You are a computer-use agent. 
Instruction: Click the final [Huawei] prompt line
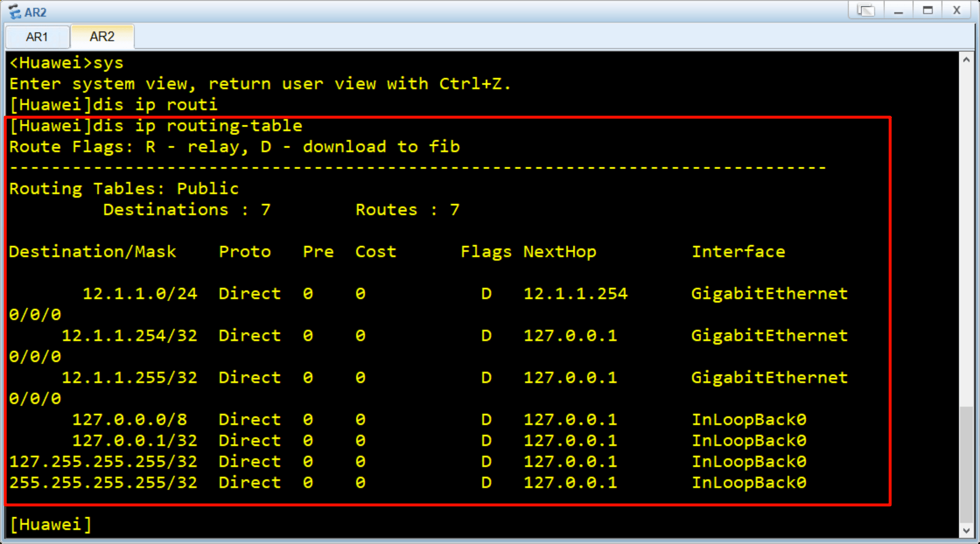point(51,525)
